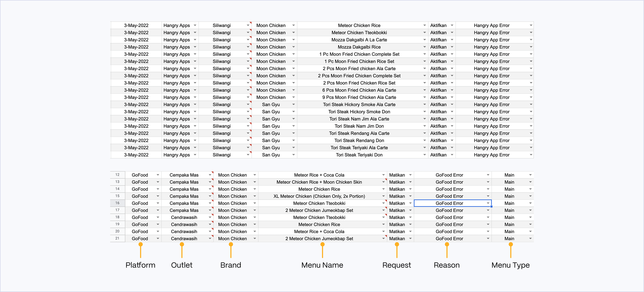644x292 pixels.
Task: Open brand dropdown on Mozza Dakgalbi Rice row
Action: pos(294,47)
